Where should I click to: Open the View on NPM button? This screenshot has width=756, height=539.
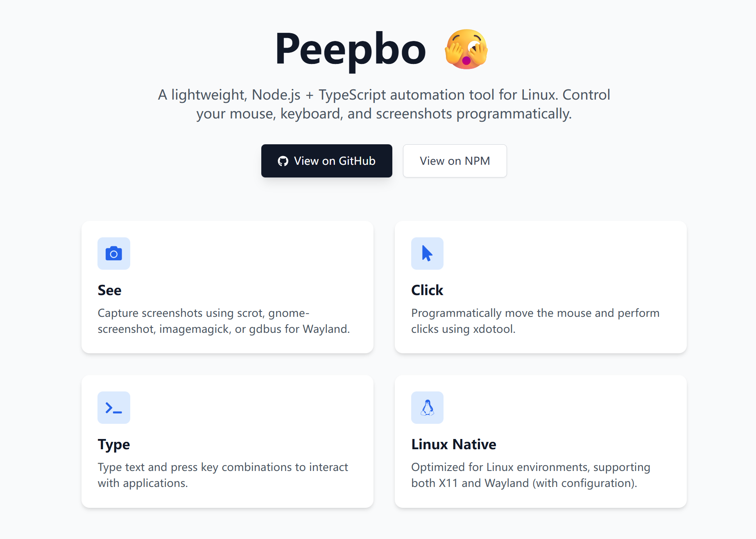click(455, 161)
